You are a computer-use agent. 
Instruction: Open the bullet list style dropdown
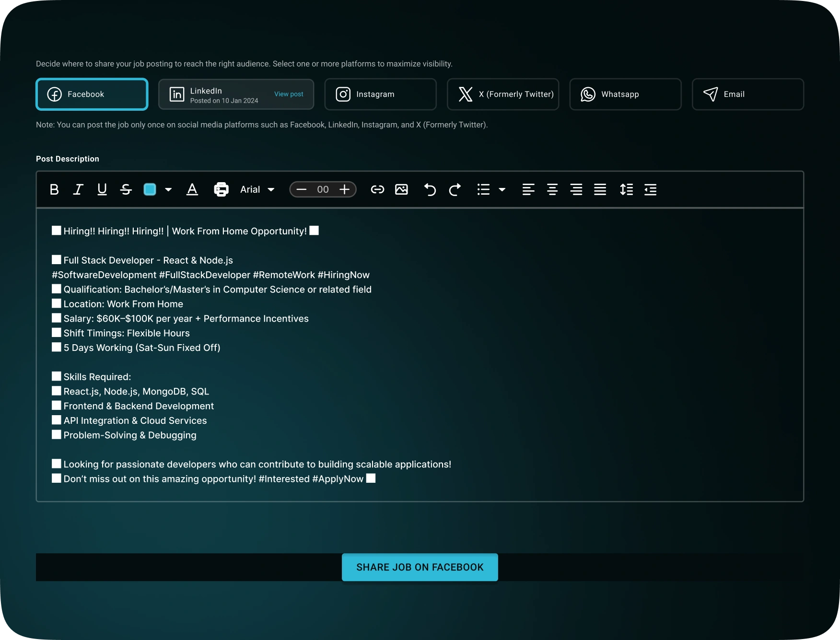(502, 189)
